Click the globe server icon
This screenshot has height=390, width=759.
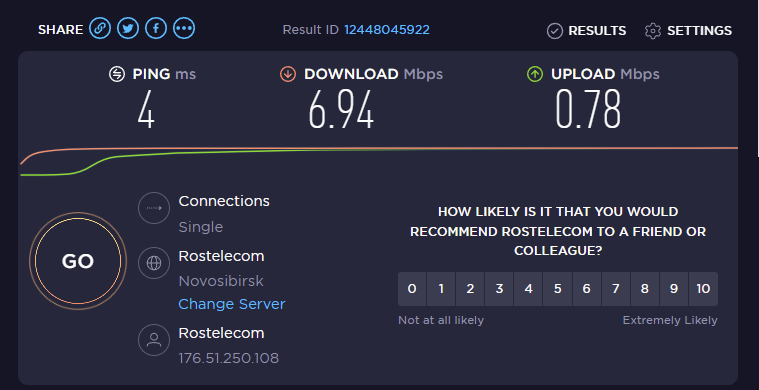tap(154, 263)
